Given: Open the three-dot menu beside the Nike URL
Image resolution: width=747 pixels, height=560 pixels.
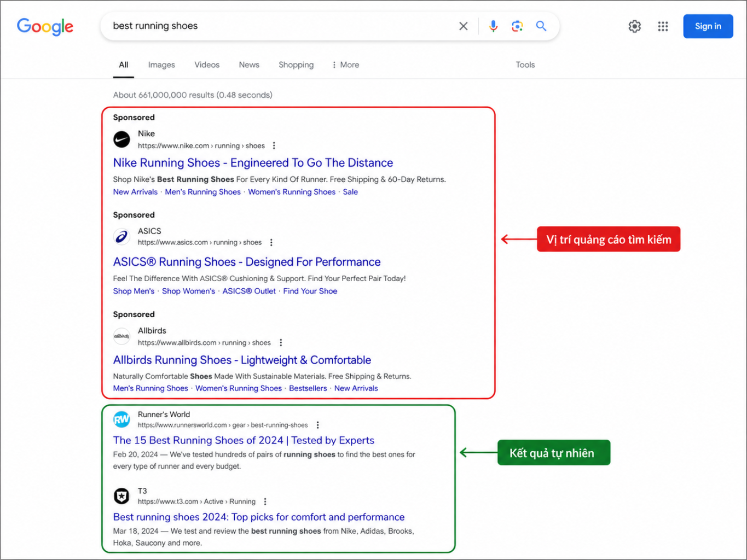Looking at the screenshot, I should (274, 146).
